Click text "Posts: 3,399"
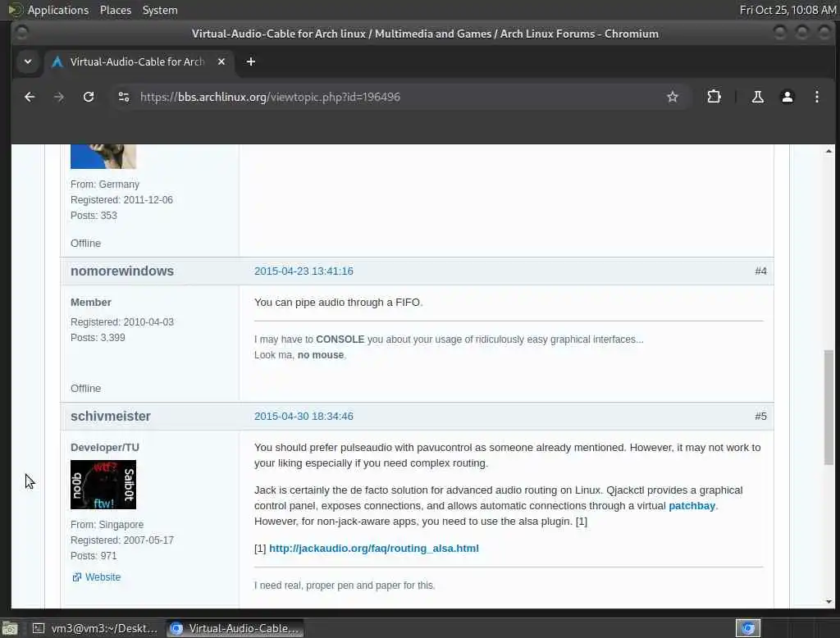840x638 pixels. [x=98, y=338]
